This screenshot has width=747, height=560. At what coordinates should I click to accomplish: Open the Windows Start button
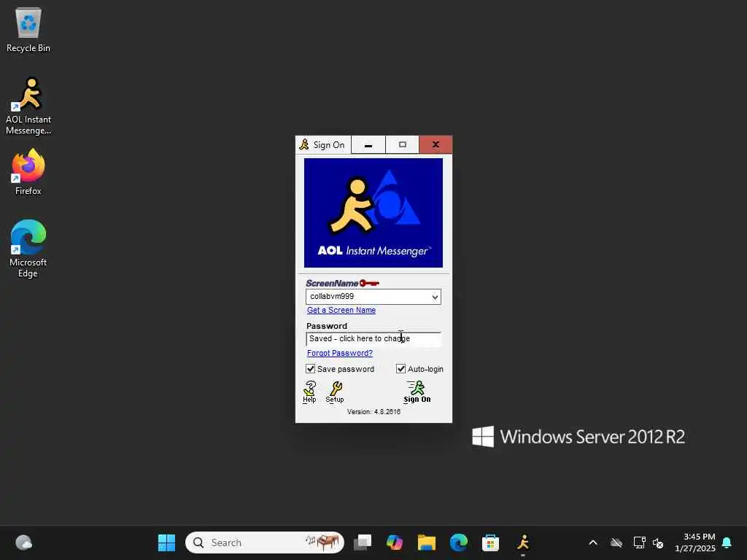[167, 542]
